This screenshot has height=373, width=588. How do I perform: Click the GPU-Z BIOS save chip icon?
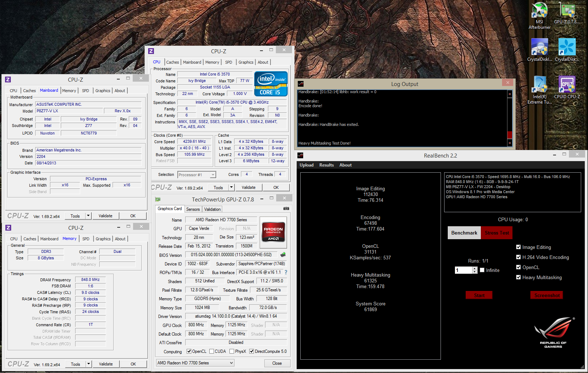[x=283, y=255]
